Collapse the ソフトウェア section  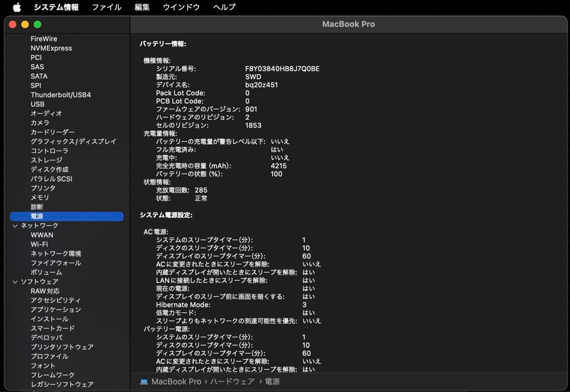click(14, 281)
